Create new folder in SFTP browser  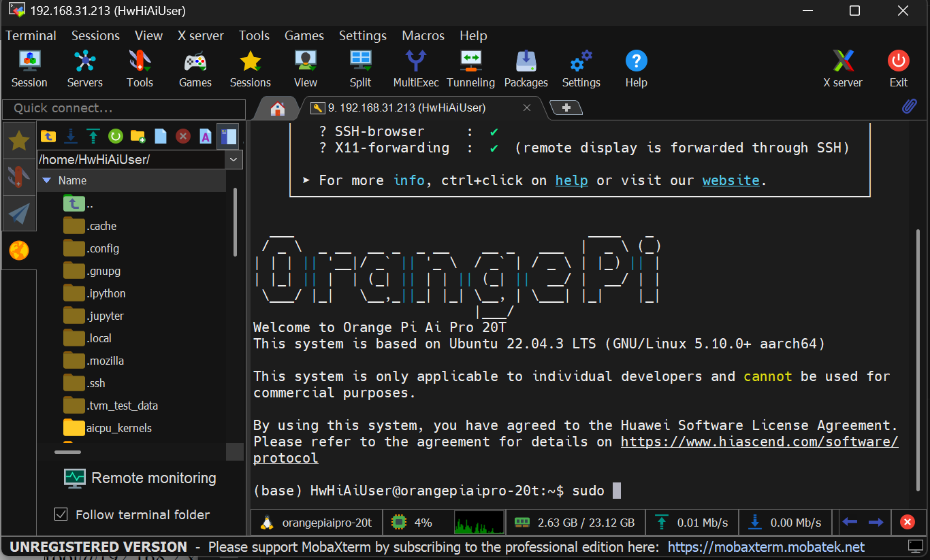pyautogui.click(x=138, y=136)
